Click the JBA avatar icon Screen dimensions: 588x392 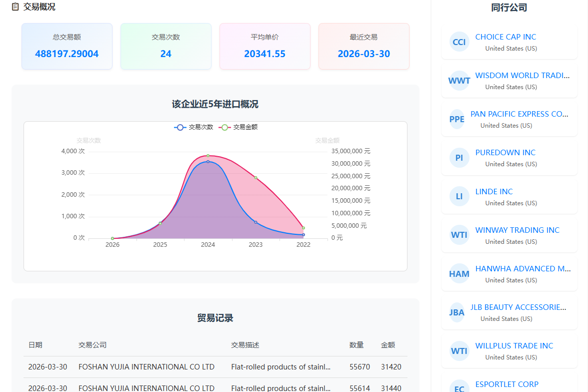457,312
